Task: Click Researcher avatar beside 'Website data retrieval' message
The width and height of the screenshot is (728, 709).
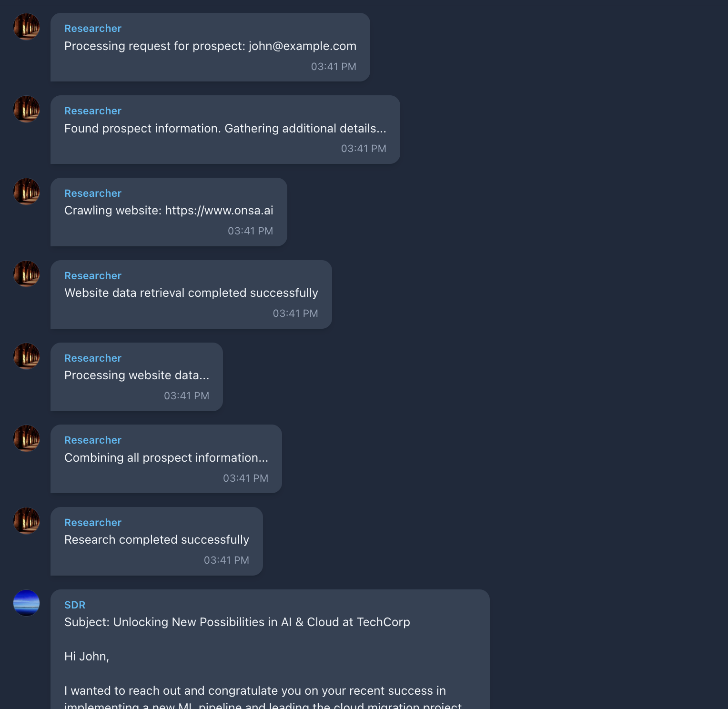Action: (x=26, y=274)
